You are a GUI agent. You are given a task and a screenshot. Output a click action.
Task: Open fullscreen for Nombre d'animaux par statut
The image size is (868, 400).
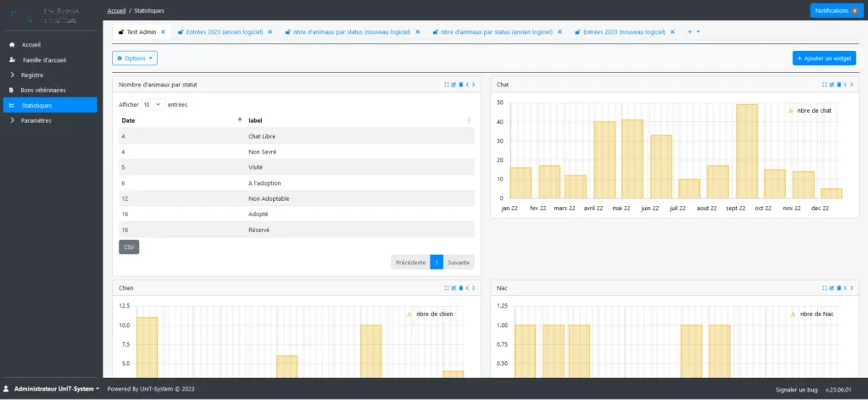pos(446,85)
